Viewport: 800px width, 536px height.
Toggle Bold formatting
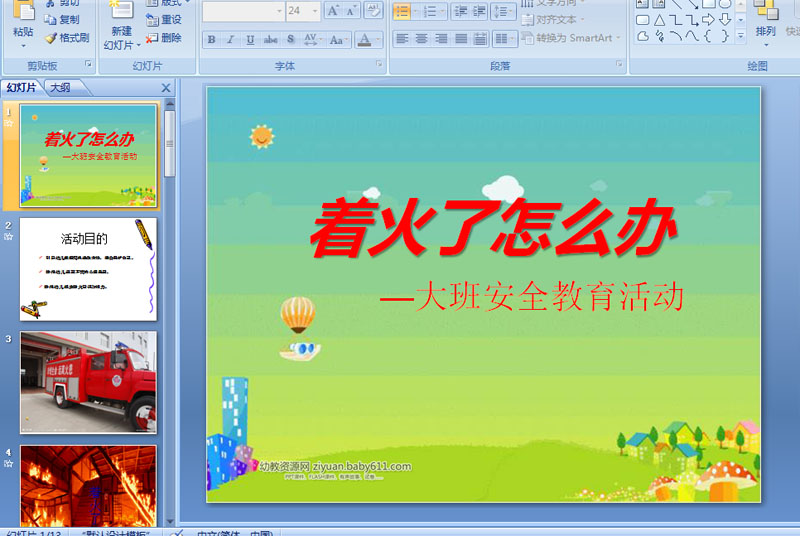pos(212,39)
